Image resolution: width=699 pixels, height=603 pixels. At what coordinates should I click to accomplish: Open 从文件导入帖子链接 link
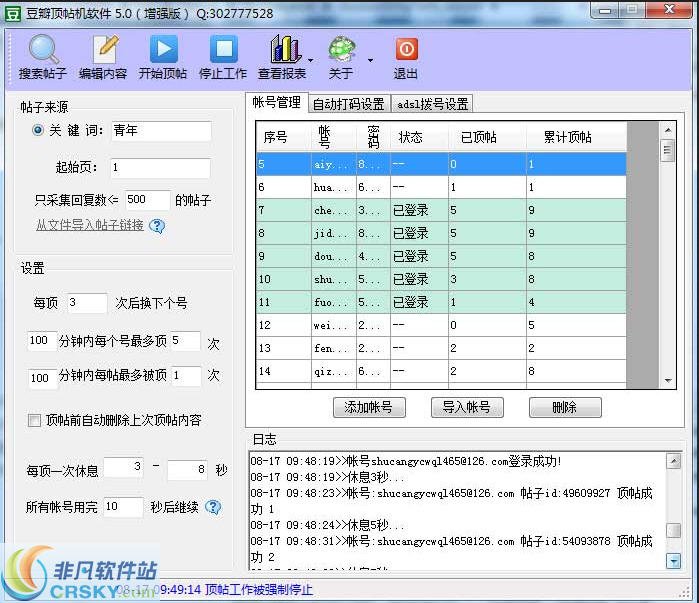90,225
